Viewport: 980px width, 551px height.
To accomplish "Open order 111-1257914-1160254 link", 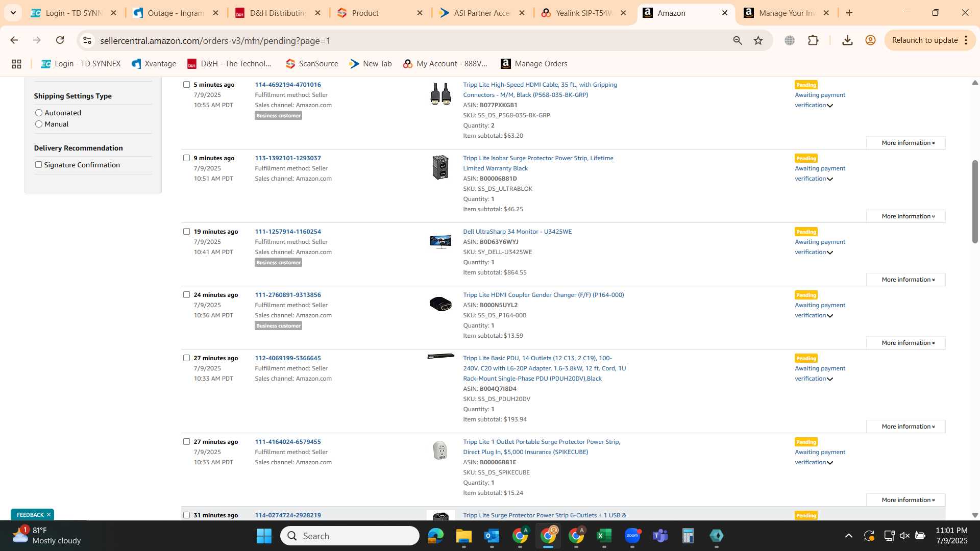I will 288,232.
